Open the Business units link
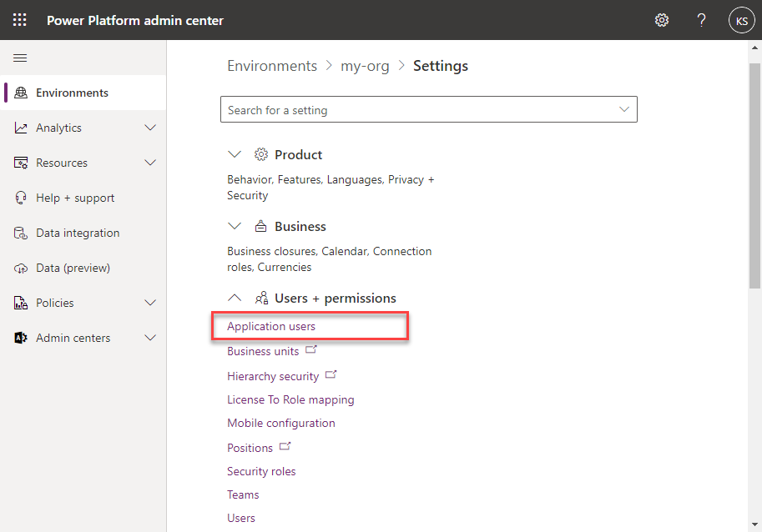This screenshot has height=532, width=762. pos(263,351)
